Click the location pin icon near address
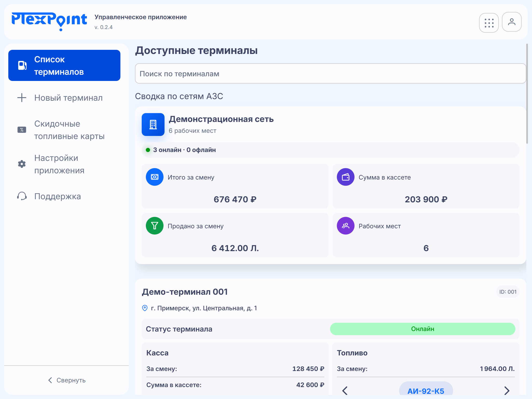 (145, 308)
